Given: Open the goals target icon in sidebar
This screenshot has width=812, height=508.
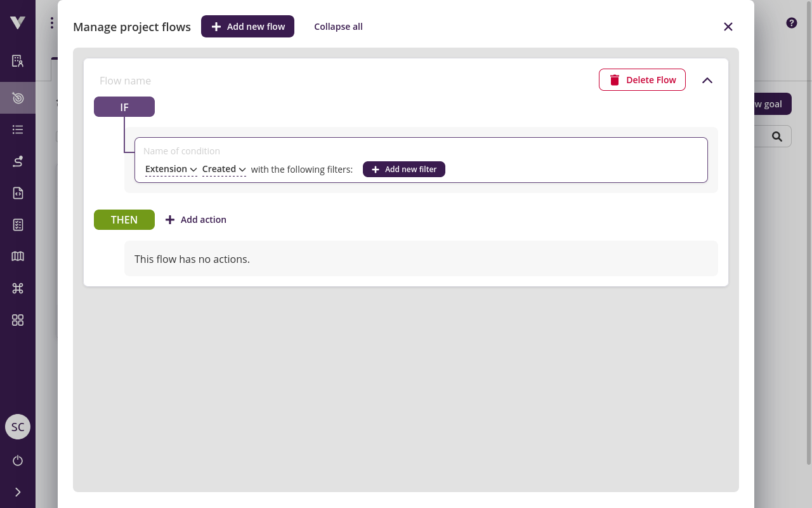Looking at the screenshot, I should (18, 98).
